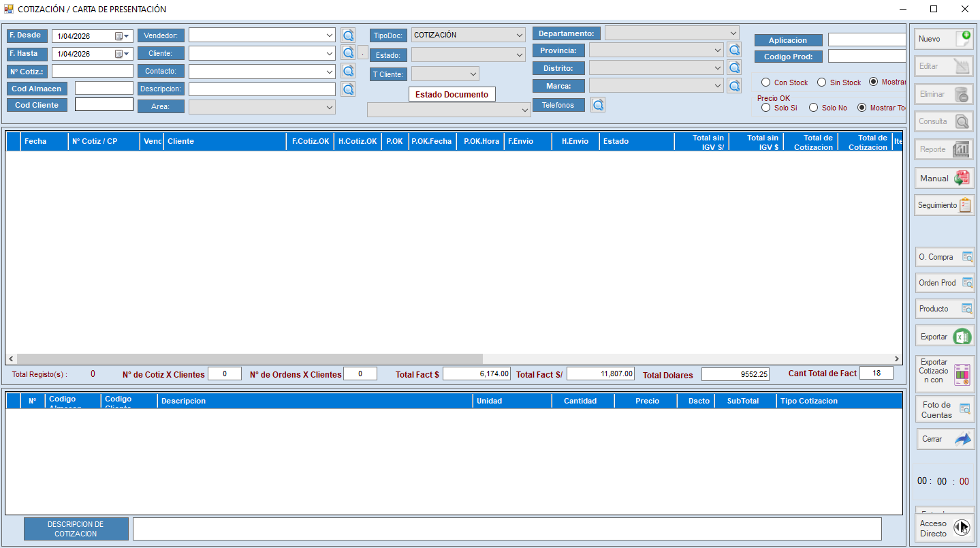Expand the Departamento dropdown
This screenshot has width=980, height=548.
click(733, 33)
